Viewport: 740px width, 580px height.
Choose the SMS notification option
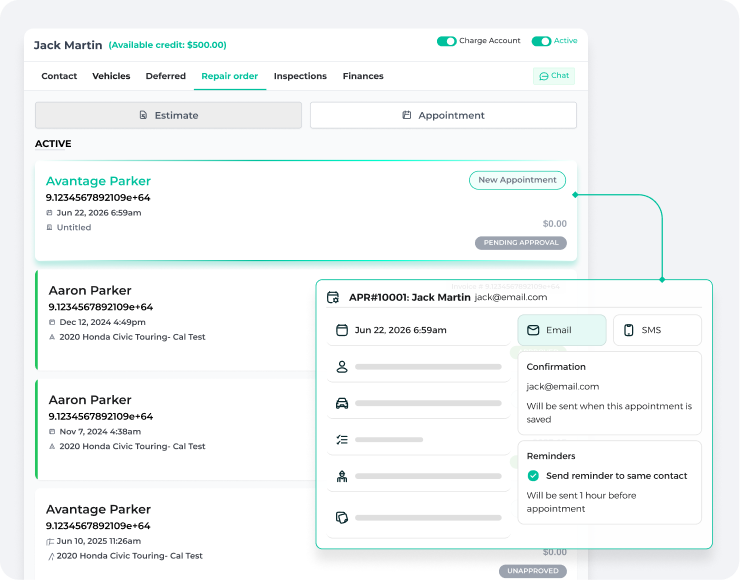657,330
